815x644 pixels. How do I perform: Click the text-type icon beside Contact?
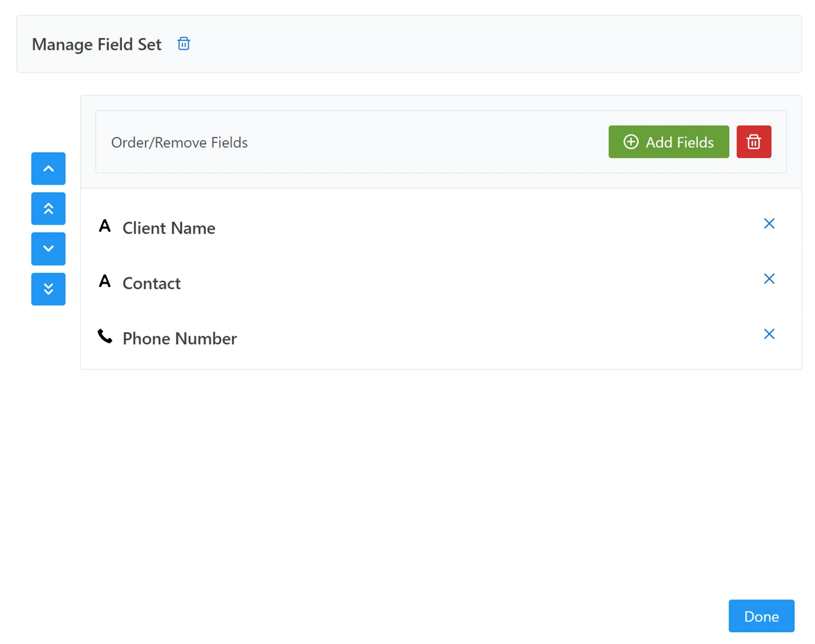105,281
